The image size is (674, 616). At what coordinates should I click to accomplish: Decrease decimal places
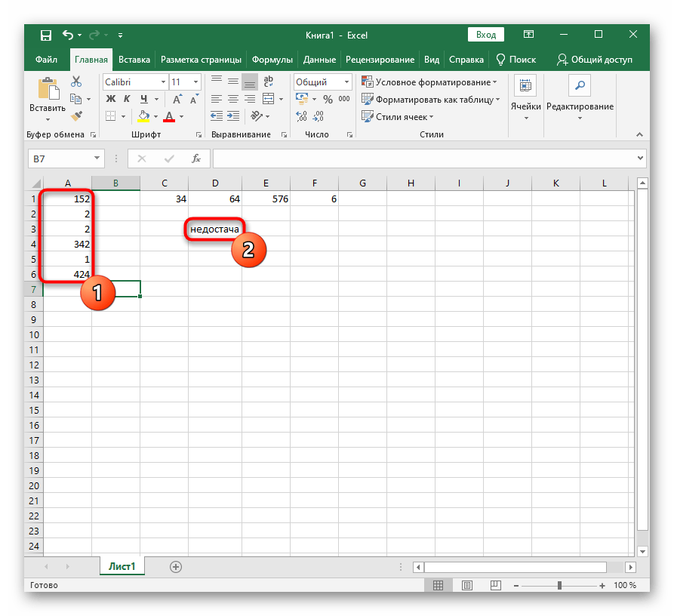point(319,116)
